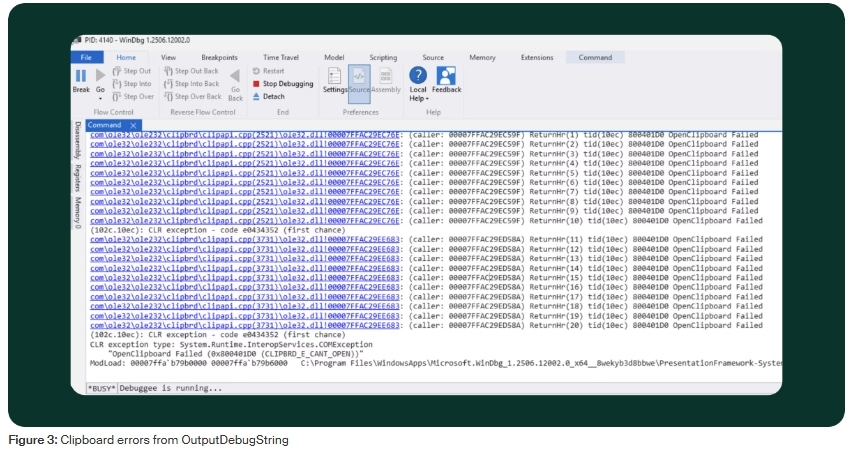
Task: Click the Detach button
Action: click(273, 97)
